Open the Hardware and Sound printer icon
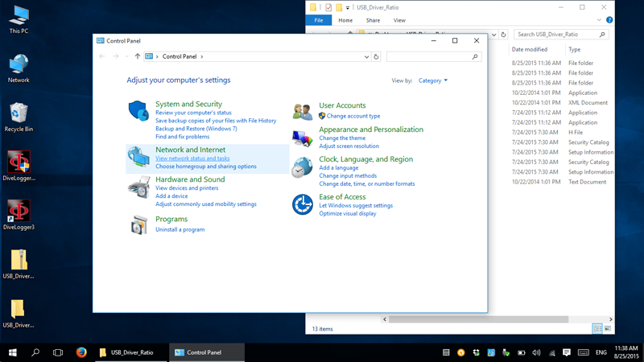The height and width of the screenshot is (362, 644). click(138, 187)
